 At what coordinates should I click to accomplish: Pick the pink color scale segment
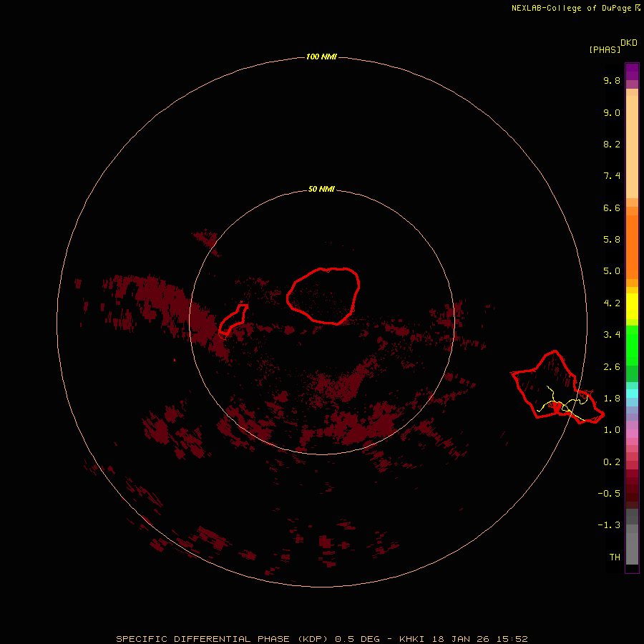pyautogui.click(x=632, y=434)
